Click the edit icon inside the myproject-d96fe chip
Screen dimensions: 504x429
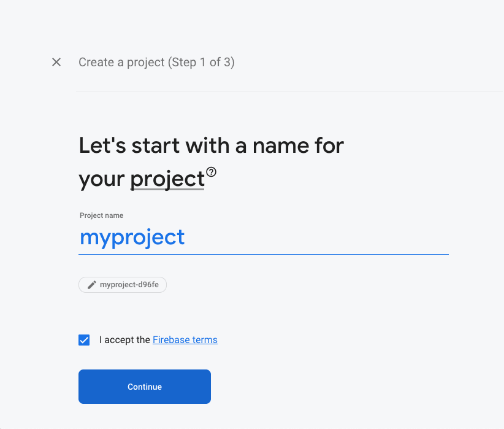point(90,284)
